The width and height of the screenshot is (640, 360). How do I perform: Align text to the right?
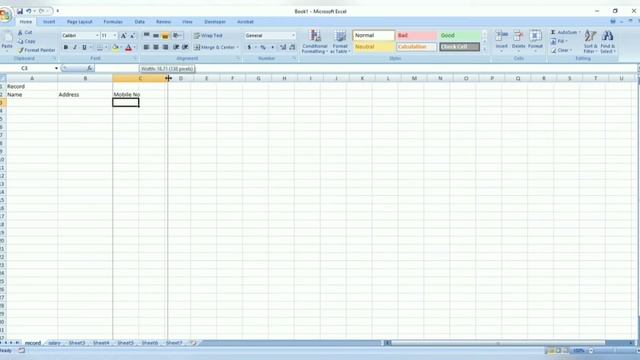tap(165, 47)
